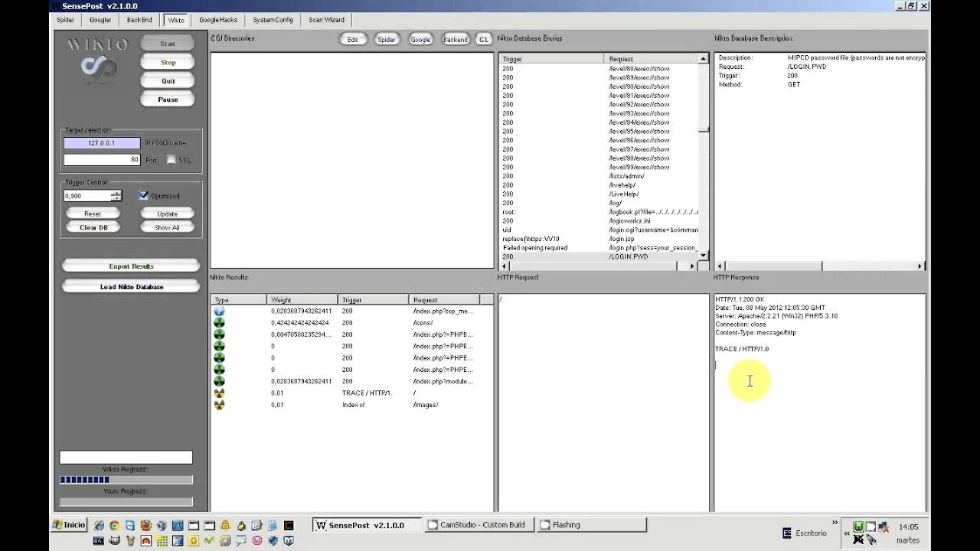Click the radiation icon on the /images/ row

pyautogui.click(x=220, y=404)
